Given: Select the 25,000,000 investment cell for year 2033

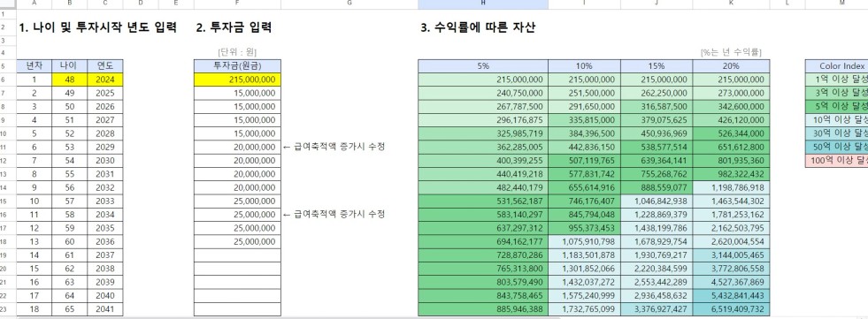Looking at the screenshot, I should point(237,201).
